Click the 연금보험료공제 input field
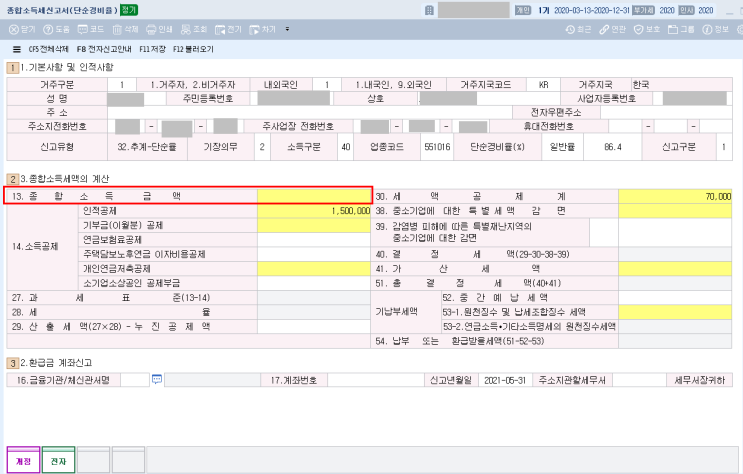The image size is (743, 474). click(314, 240)
